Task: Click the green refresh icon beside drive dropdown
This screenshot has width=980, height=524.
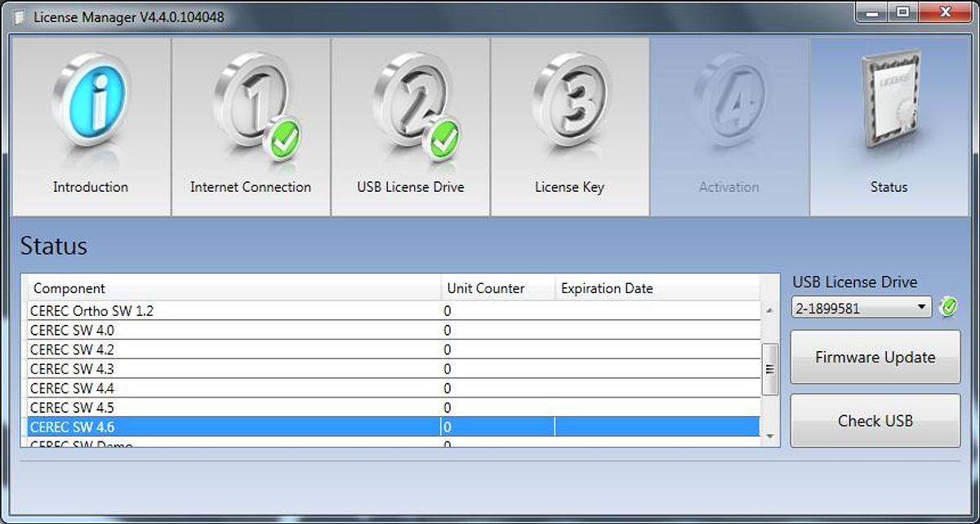Action: coord(948,308)
